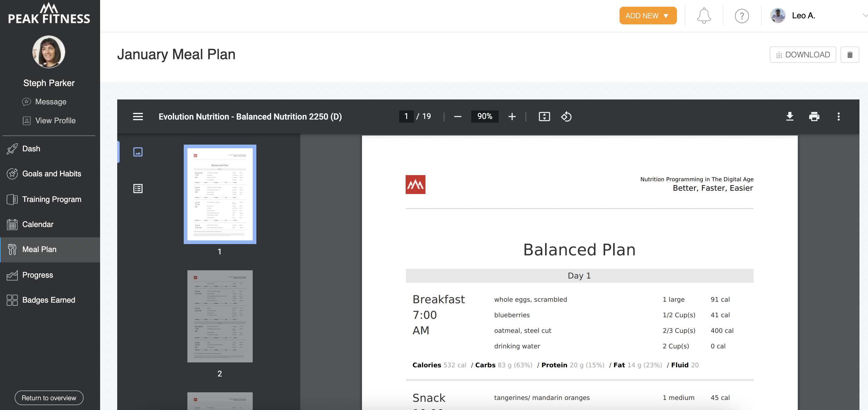Open Progress section
The image size is (868, 410).
[50, 275]
